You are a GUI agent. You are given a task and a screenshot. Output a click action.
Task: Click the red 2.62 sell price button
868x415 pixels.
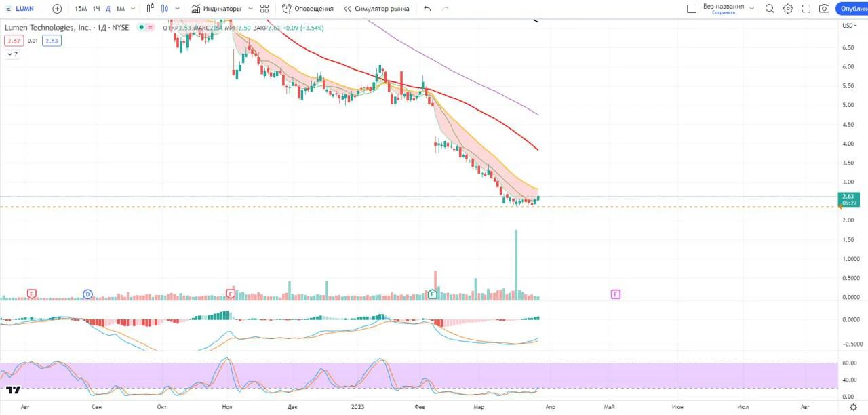(x=14, y=41)
